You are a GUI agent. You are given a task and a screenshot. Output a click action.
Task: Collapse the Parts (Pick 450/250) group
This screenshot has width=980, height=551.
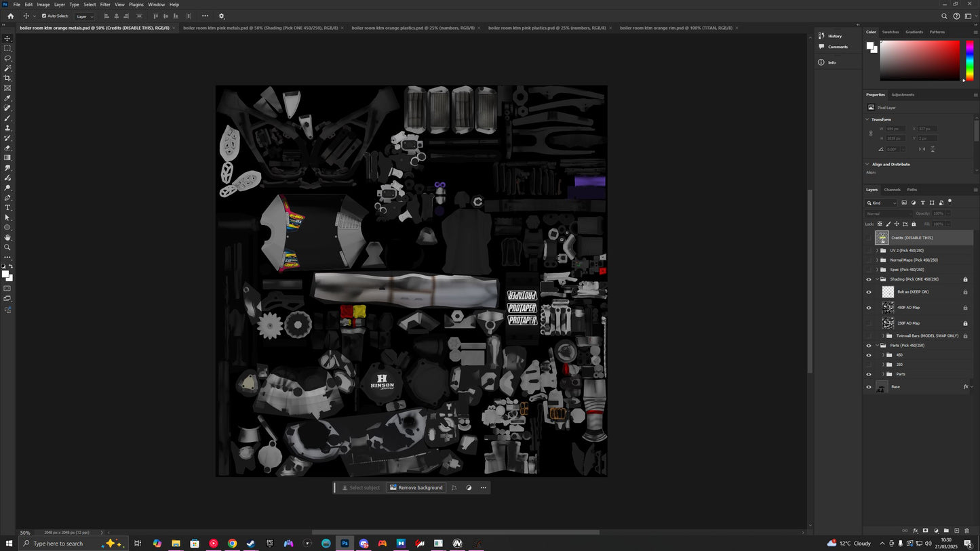coord(877,346)
